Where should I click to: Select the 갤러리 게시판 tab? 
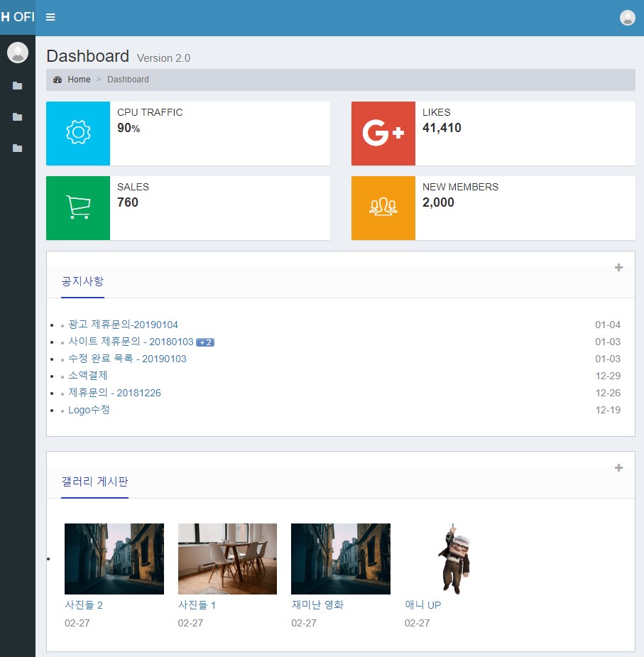pos(94,482)
